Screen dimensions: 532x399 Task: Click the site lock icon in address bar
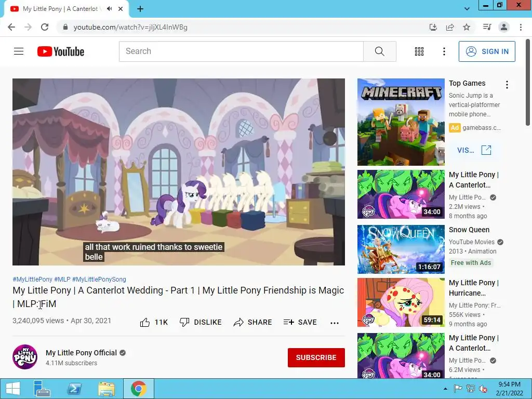click(x=65, y=27)
